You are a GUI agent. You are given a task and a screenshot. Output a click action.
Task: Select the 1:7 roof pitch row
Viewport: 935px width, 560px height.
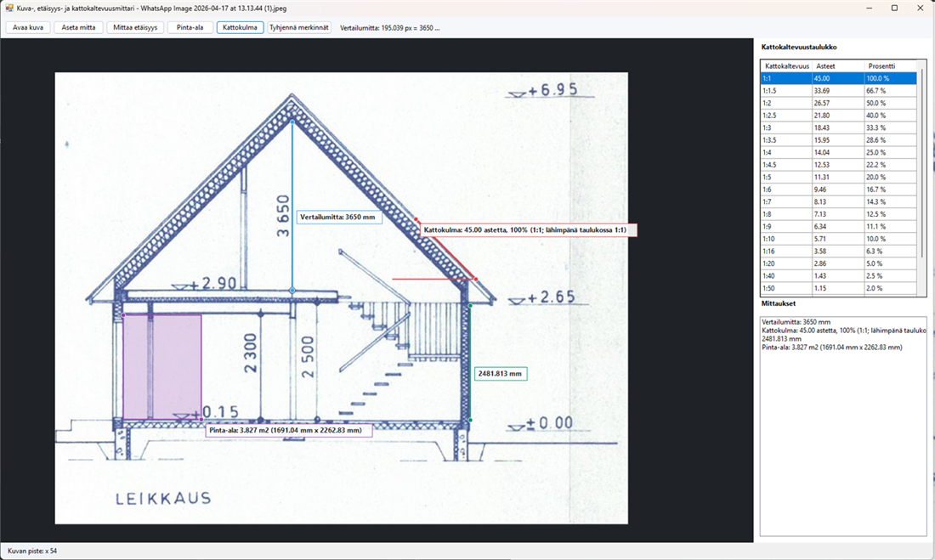click(839, 201)
